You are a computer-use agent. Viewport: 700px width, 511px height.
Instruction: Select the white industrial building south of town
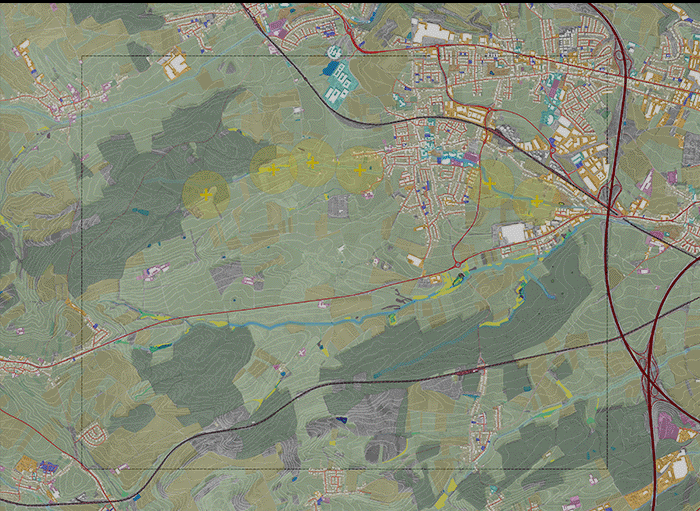pos(514,233)
